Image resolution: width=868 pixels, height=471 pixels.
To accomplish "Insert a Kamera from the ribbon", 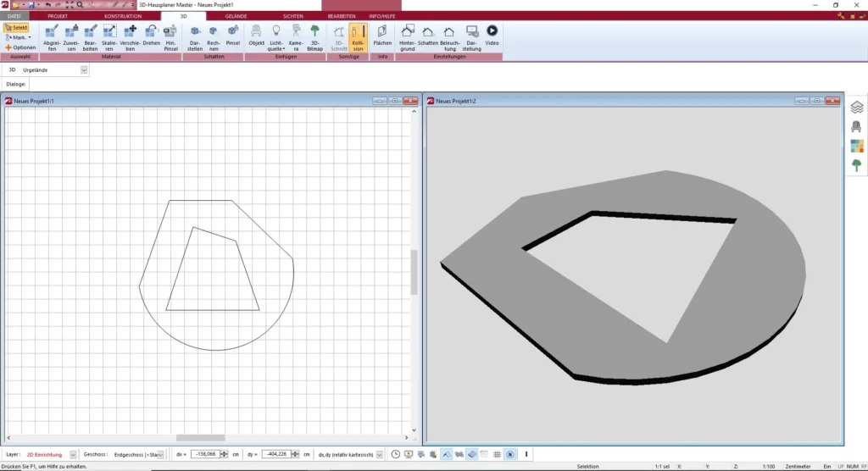I will click(x=295, y=37).
